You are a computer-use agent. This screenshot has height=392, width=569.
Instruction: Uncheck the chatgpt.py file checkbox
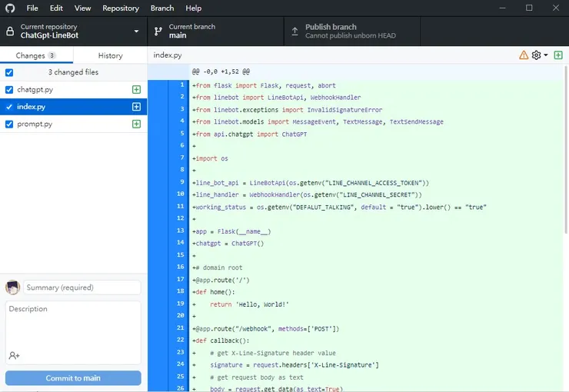[9, 90]
